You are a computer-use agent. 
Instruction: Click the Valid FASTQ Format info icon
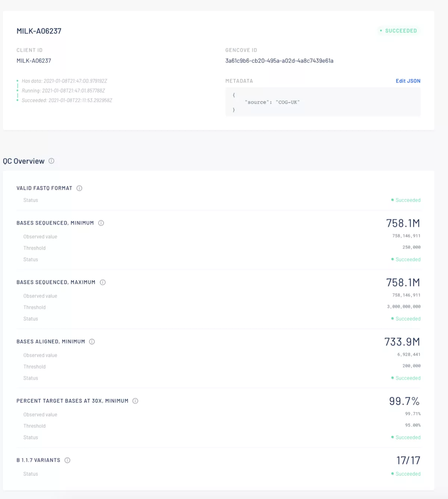(79, 188)
